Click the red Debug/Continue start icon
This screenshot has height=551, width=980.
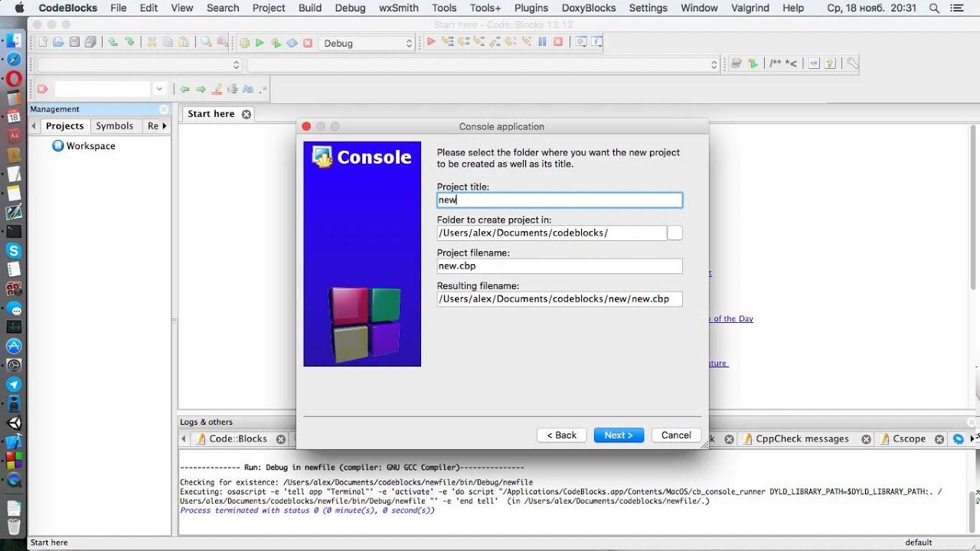[432, 42]
